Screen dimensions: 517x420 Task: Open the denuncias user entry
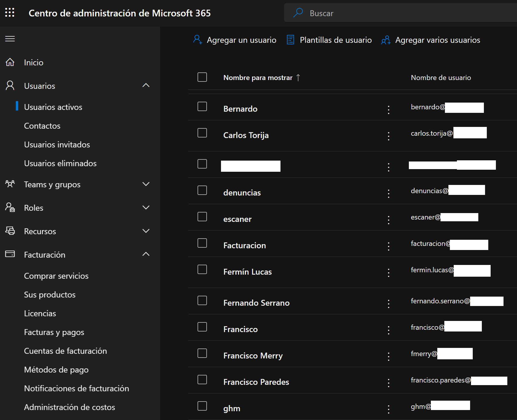(x=242, y=193)
